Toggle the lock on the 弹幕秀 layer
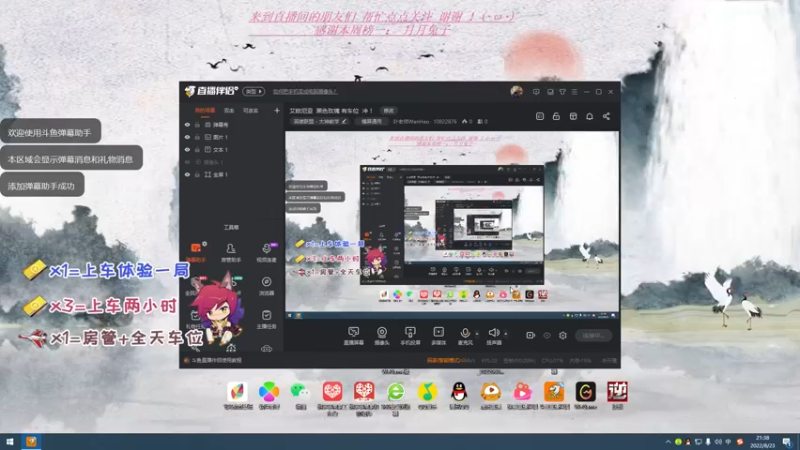This screenshot has height=450, width=800. point(197,124)
